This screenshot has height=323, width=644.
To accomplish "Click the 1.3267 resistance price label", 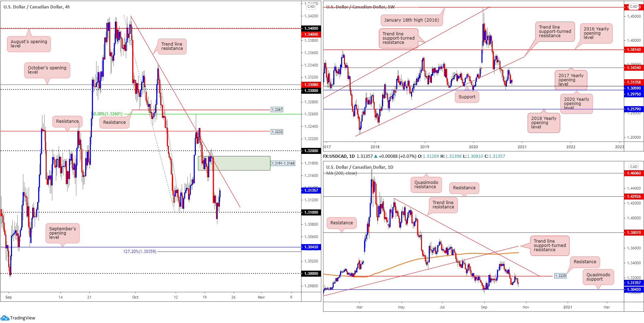I will (x=277, y=110).
